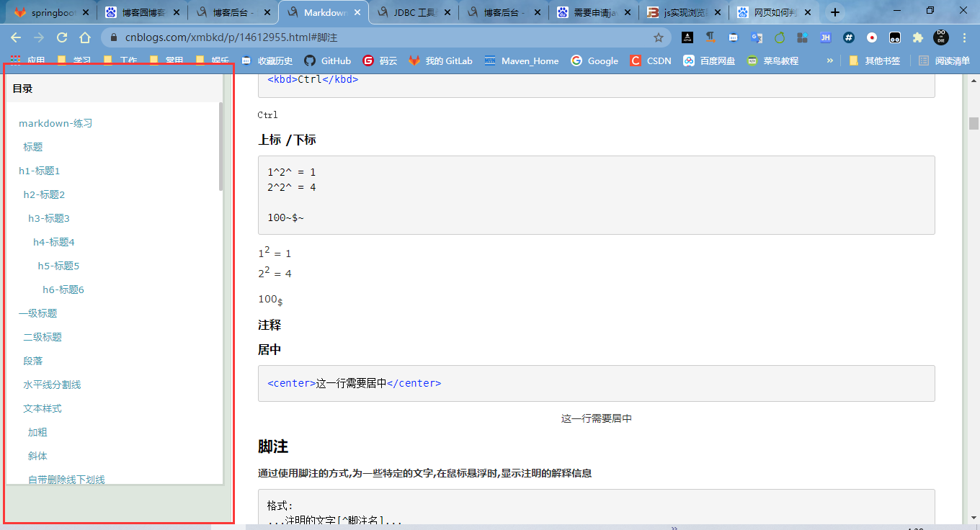Image resolution: width=980 pixels, height=530 pixels.
Task: Click the 目录 panel scrollbar thumb
Action: (x=221, y=147)
